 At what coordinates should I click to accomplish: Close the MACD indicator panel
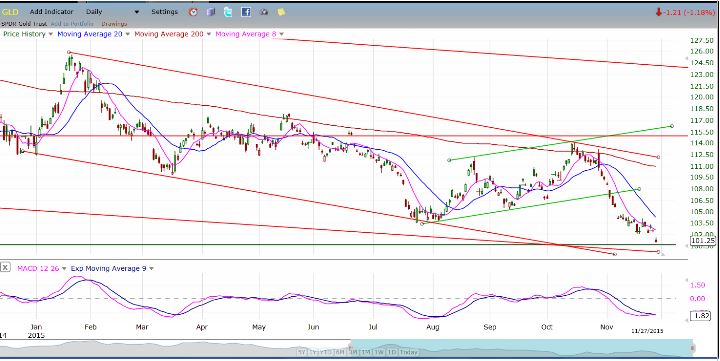coord(5,267)
